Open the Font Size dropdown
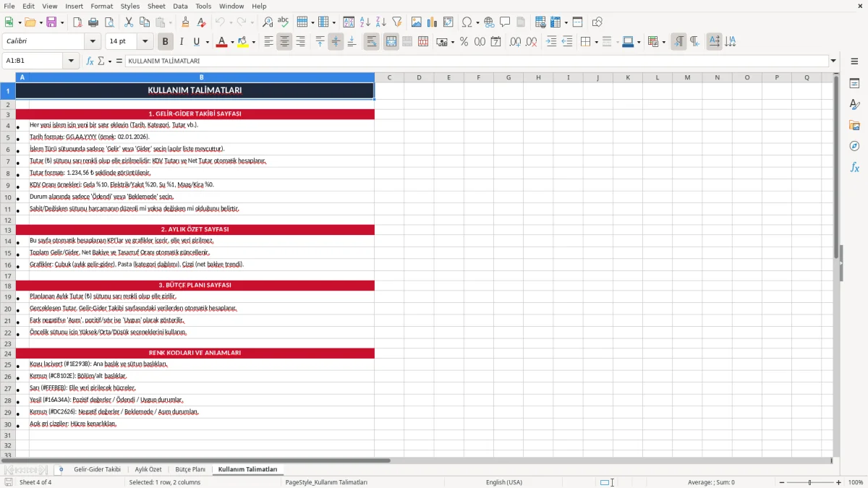Viewport: 868px width, 488px height. click(145, 42)
